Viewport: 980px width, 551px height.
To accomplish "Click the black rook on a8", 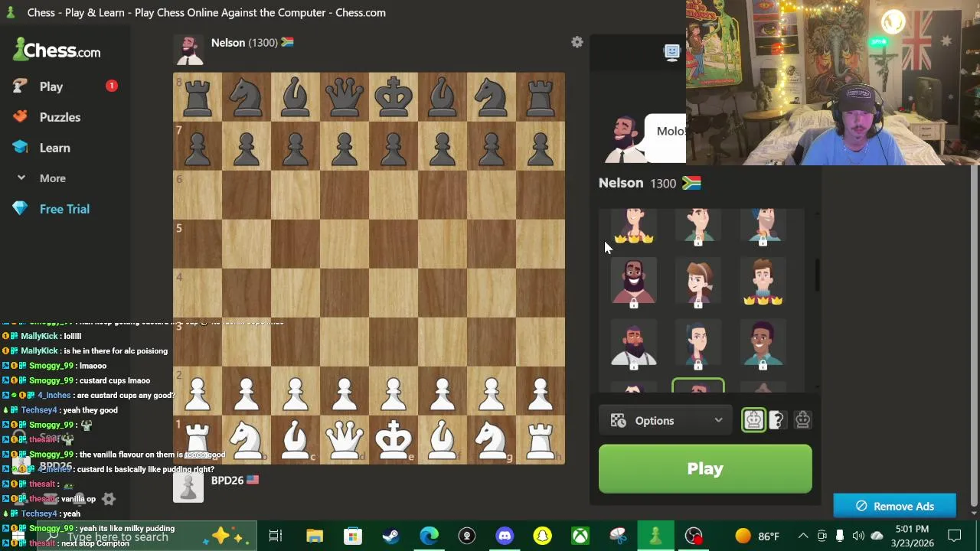I will tap(198, 97).
